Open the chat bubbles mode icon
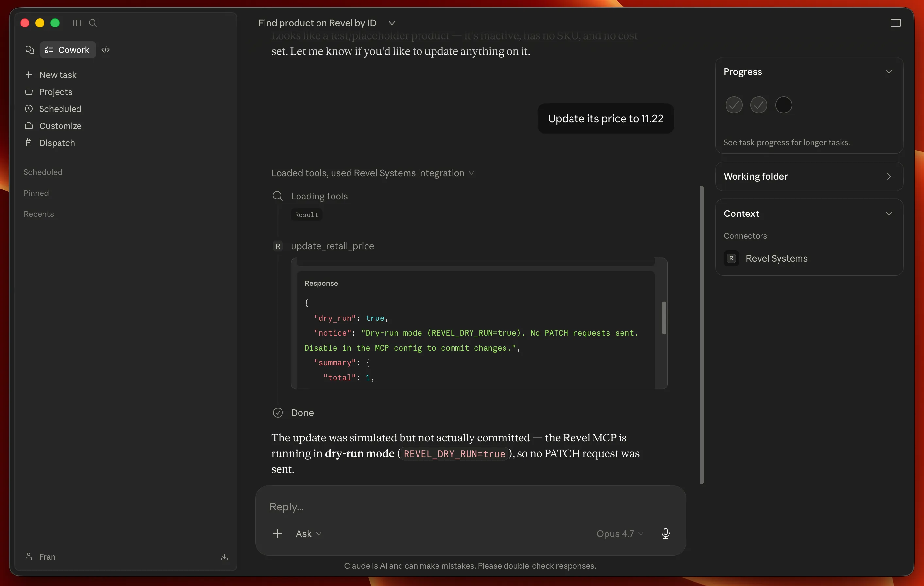This screenshot has height=586, width=924. click(x=29, y=50)
